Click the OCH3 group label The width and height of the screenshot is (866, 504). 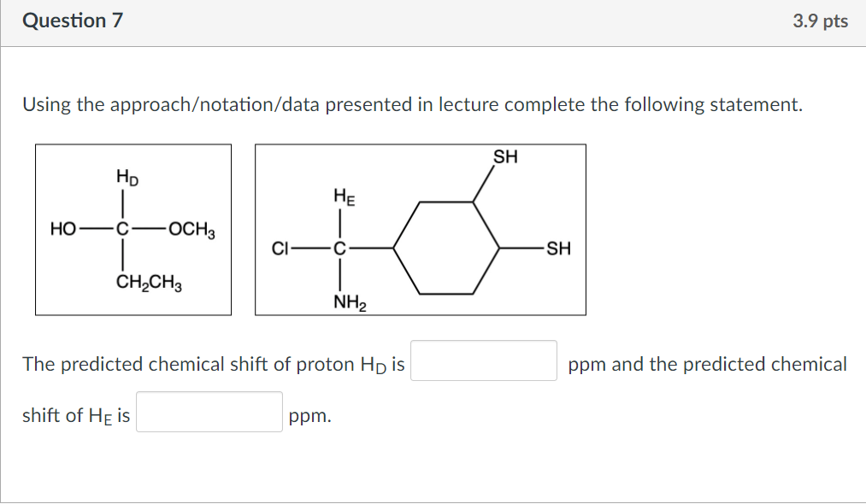click(x=192, y=229)
